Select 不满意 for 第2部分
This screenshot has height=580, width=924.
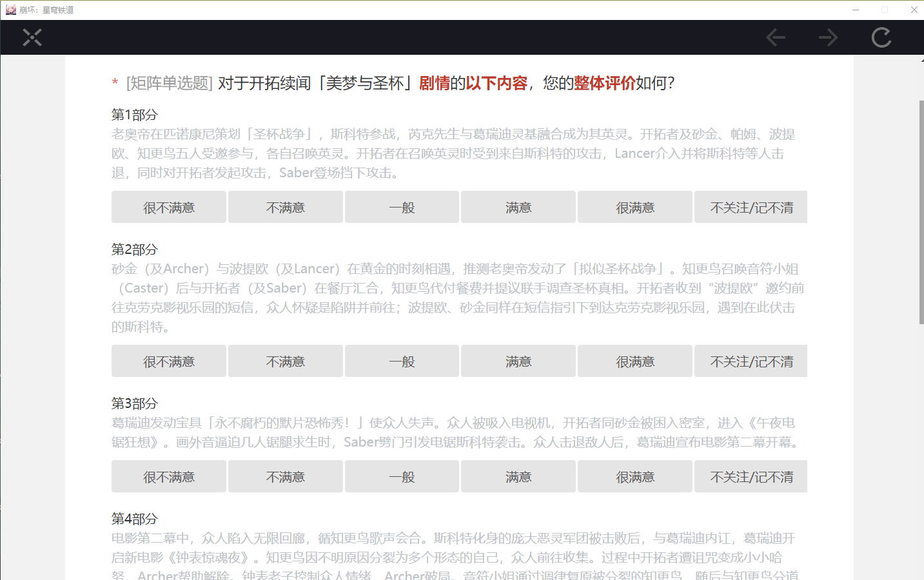285,362
